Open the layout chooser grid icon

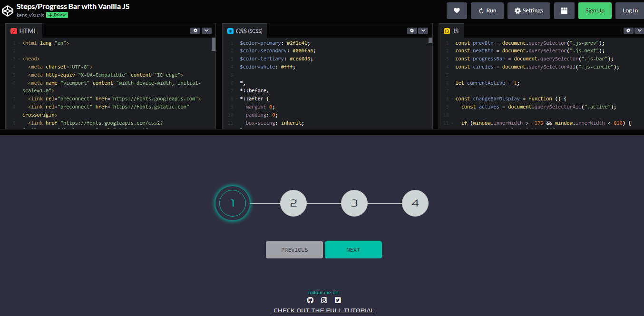click(x=564, y=10)
